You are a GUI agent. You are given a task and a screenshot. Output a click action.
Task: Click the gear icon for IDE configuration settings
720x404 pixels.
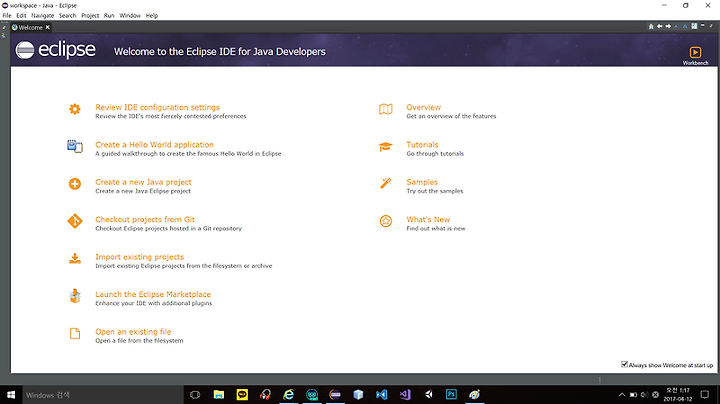[74, 109]
